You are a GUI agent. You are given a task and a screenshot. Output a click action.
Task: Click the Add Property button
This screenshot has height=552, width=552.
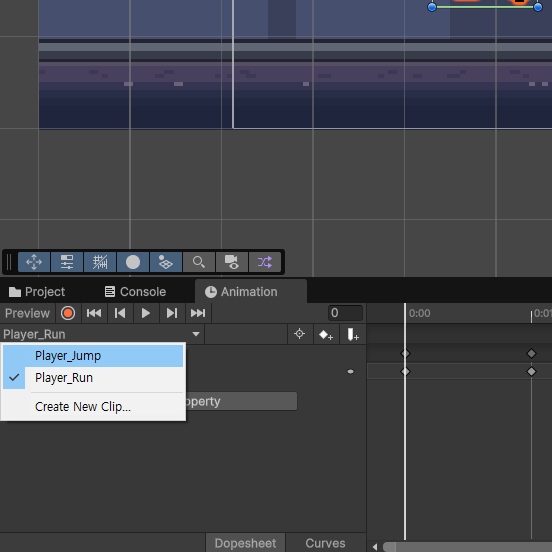[x=242, y=401]
